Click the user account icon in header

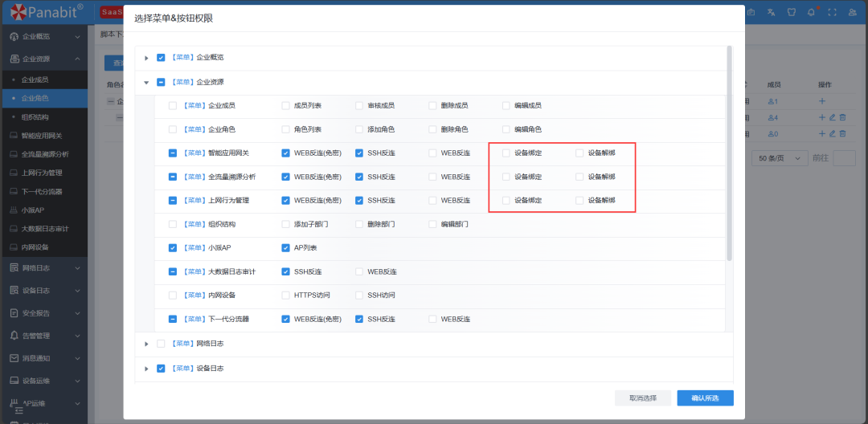[853, 12]
